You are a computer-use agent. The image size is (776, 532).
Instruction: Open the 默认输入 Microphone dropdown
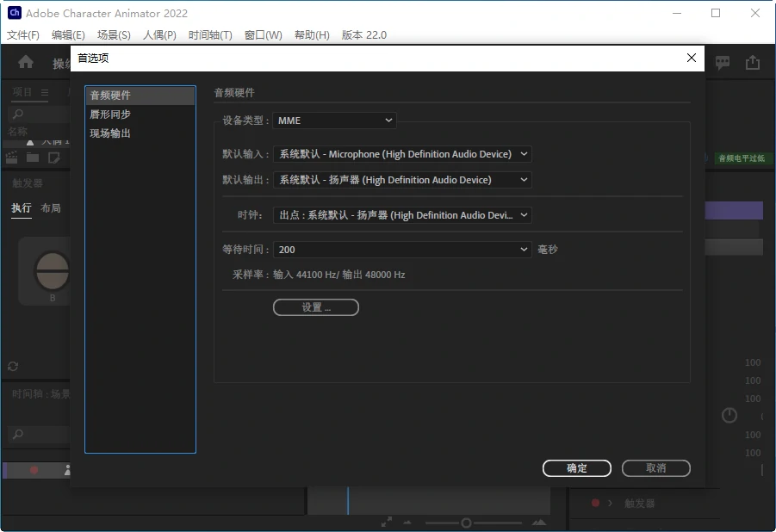[402, 154]
